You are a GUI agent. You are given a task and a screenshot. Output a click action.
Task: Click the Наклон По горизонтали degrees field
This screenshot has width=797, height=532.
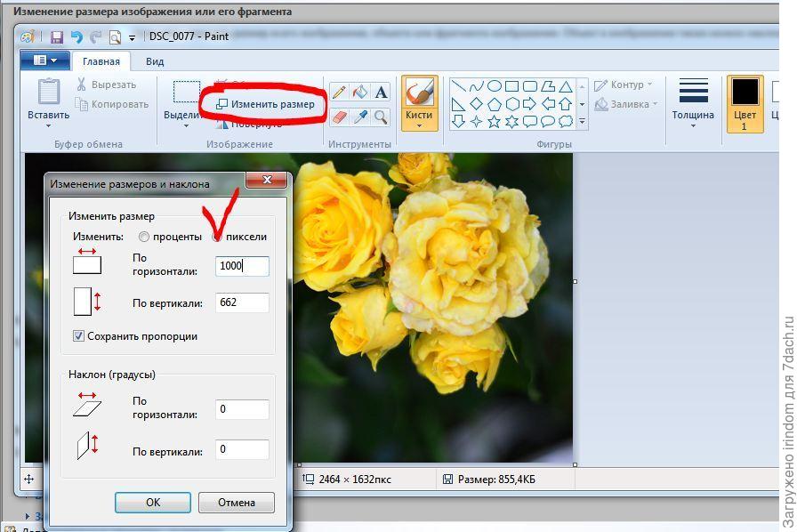coord(242,409)
